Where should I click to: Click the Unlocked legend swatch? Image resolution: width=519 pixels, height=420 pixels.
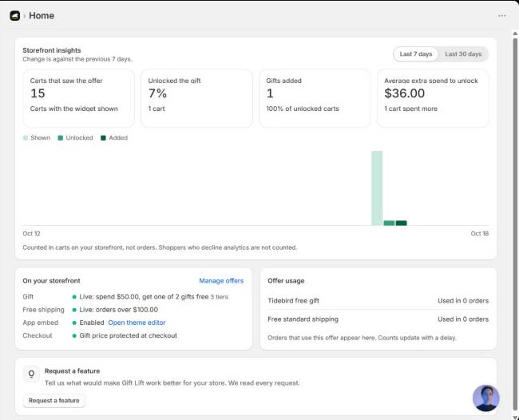coord(60,137)
